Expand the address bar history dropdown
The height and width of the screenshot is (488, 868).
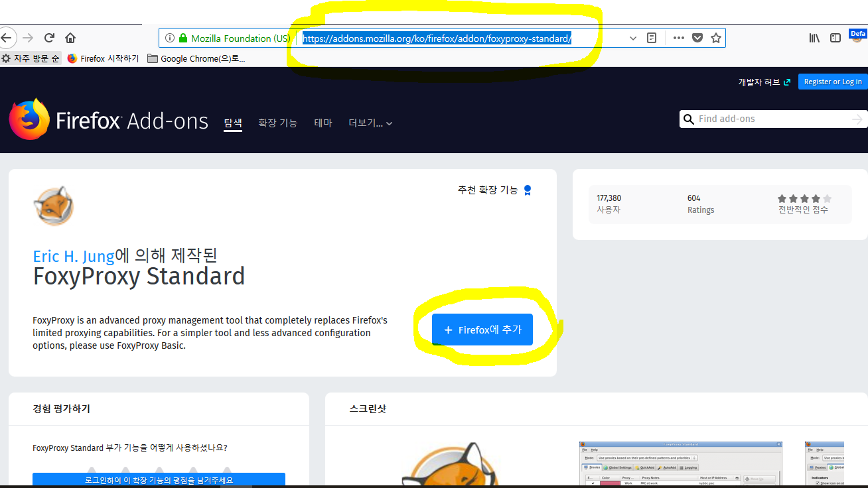coord(633,38)
